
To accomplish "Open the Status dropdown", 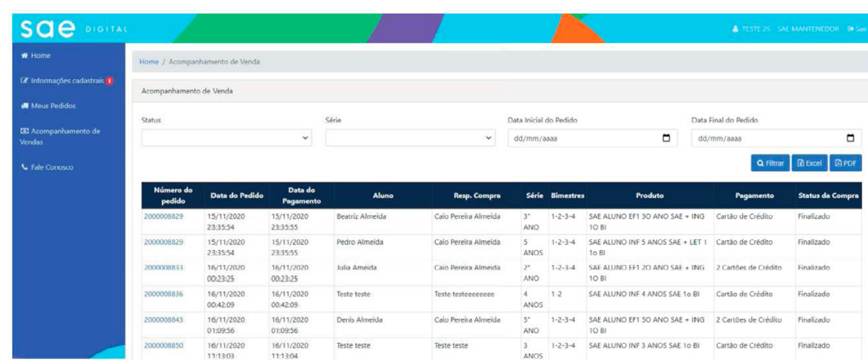I will 227,138.
